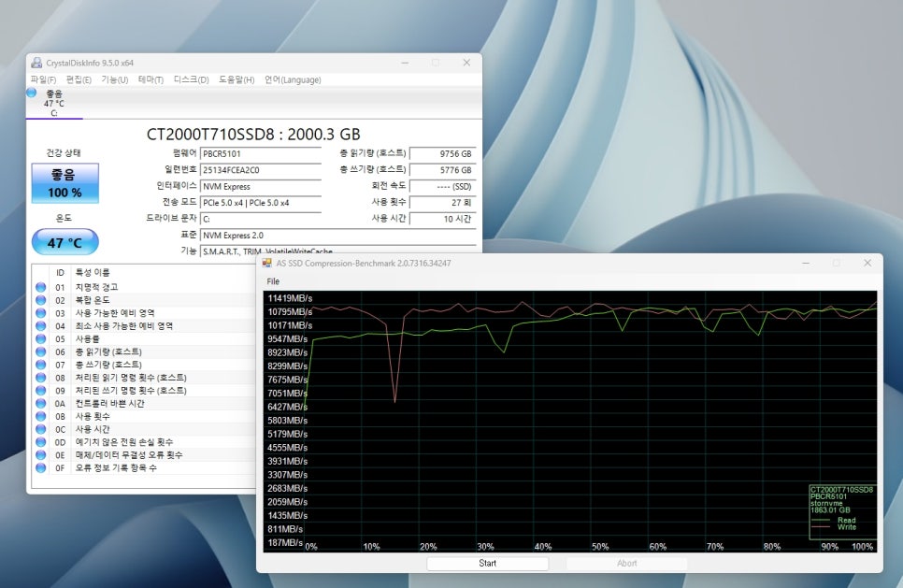Click status orb for 0D 예기치 않은 전원 손실 횟수
The height and width of the screenshot is (588, 903).
41,442
